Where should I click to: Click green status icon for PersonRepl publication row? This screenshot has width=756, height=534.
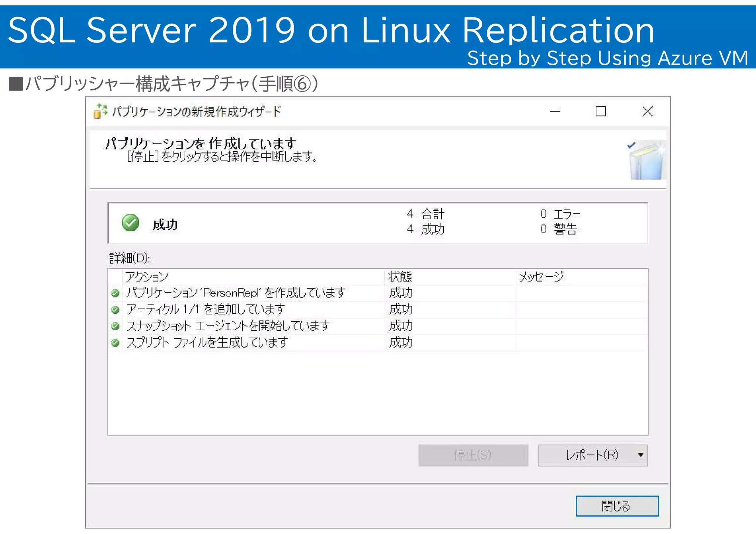click(115, 293)
